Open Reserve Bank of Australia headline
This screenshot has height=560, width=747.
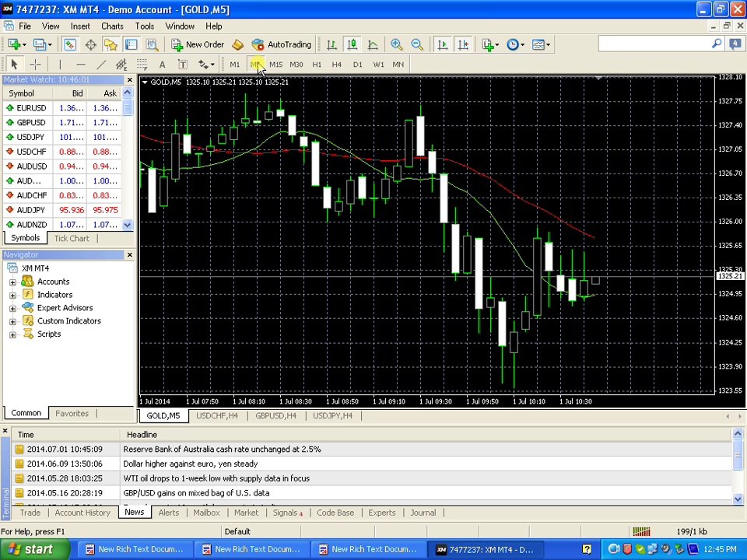(222, 449)
